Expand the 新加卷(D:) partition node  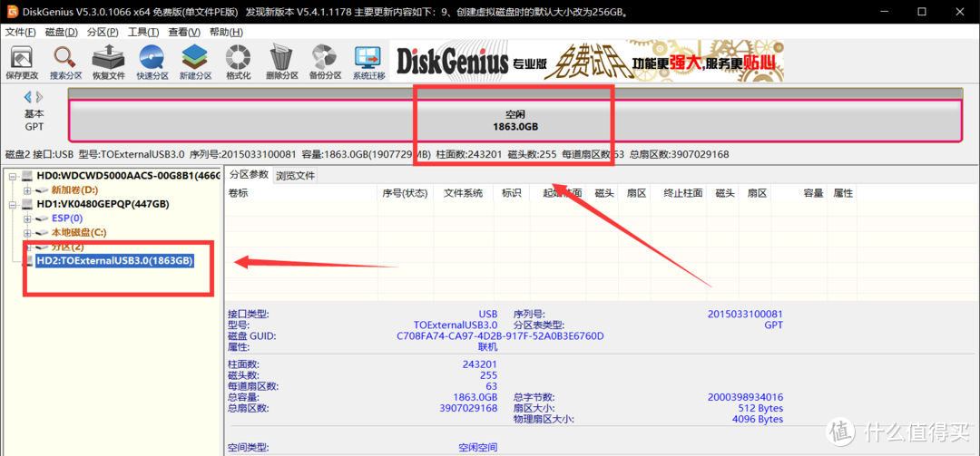point(27,190)
